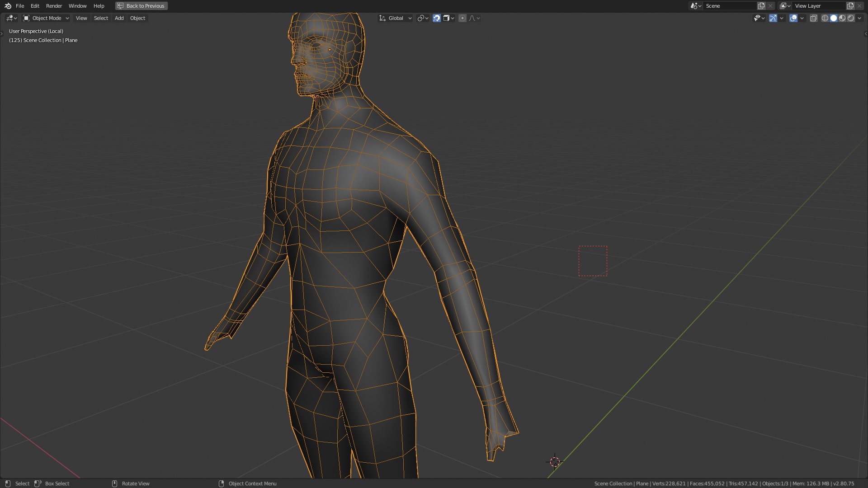The image size is (868, 488).
Task: Open the Global transform orientation dropdown
Action: [x=396, y=18]
